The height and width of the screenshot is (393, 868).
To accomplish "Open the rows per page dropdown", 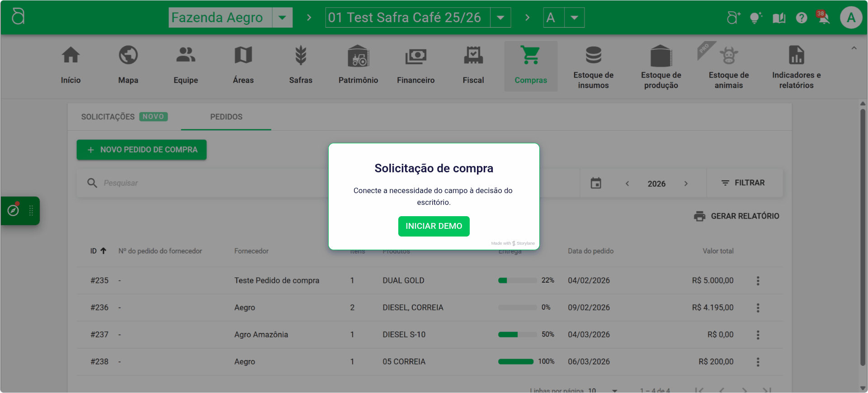I will pyautogui.click(x=603, y=390).
